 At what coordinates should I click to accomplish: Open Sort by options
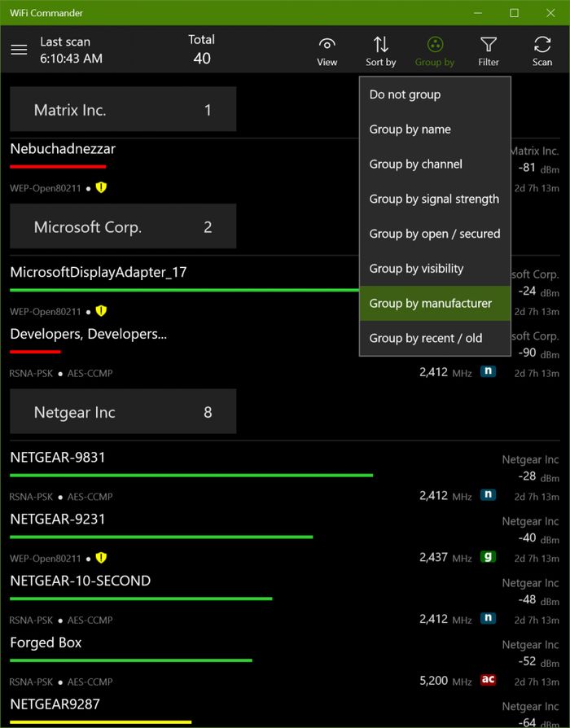(379, 49)
